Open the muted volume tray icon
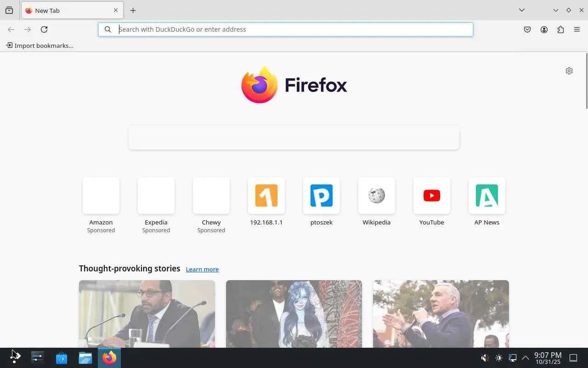 485,358
